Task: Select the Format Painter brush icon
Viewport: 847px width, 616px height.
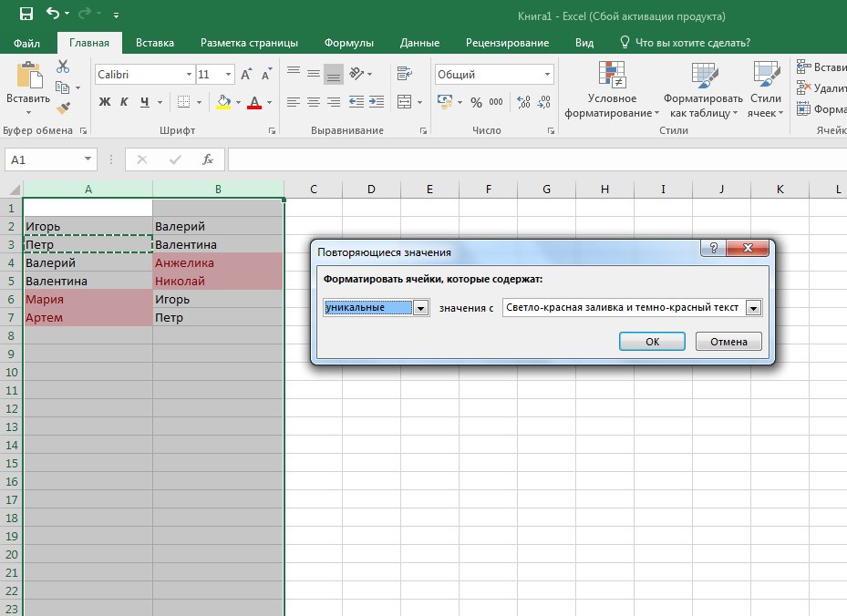Action: (x=63, y=108)
